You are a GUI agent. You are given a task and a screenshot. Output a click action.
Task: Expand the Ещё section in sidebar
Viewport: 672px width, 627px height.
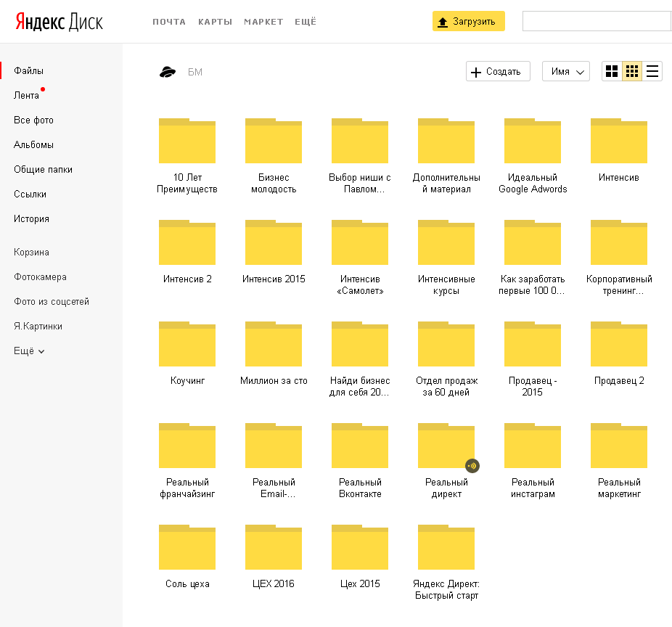click(29, 351)
